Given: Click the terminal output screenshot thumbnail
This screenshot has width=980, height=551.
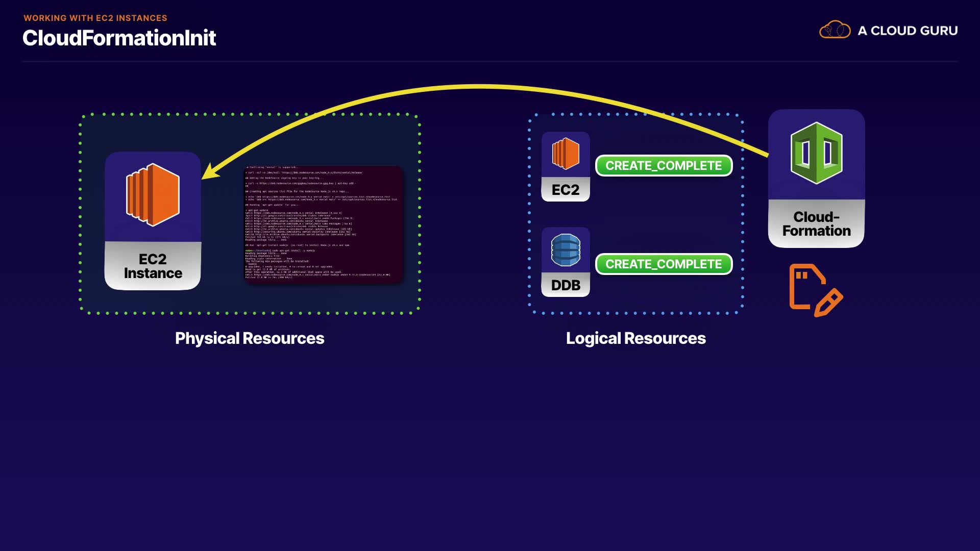Looking at the screenshot, I should pyautogui.click(x=324, y=223).
